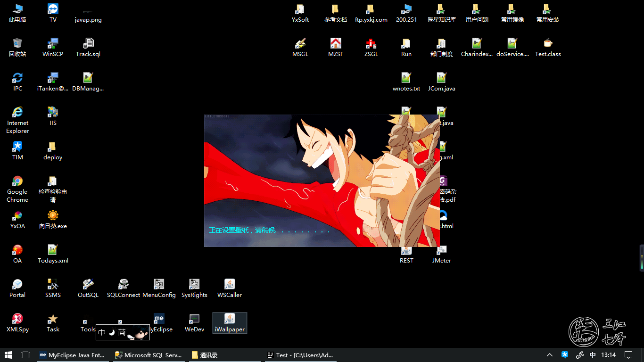
Task: Launch the MZSF house icon
Action: point(336,48)
